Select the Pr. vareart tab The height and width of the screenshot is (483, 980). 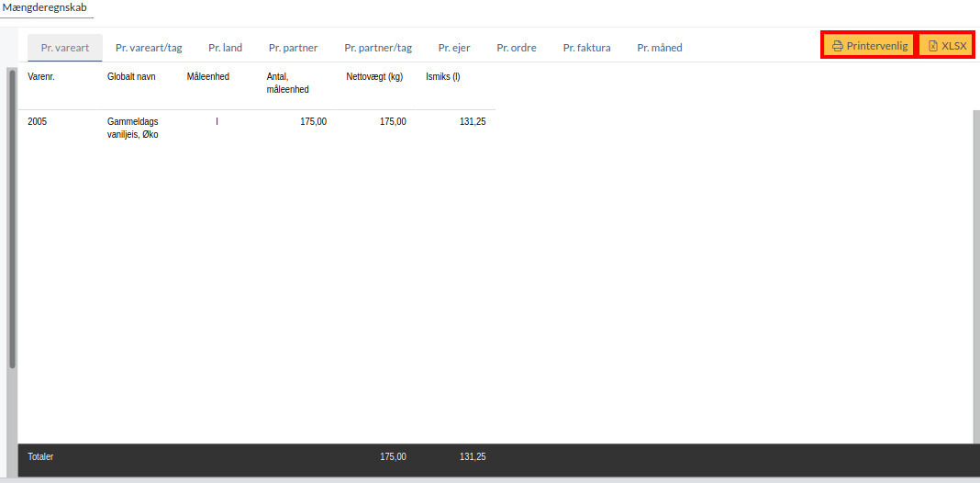[x=65, y=48]
